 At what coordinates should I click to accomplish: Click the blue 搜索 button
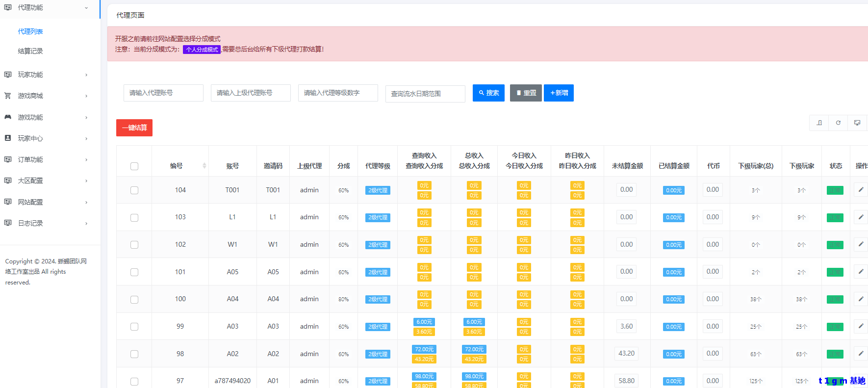(x=488, y=93)
